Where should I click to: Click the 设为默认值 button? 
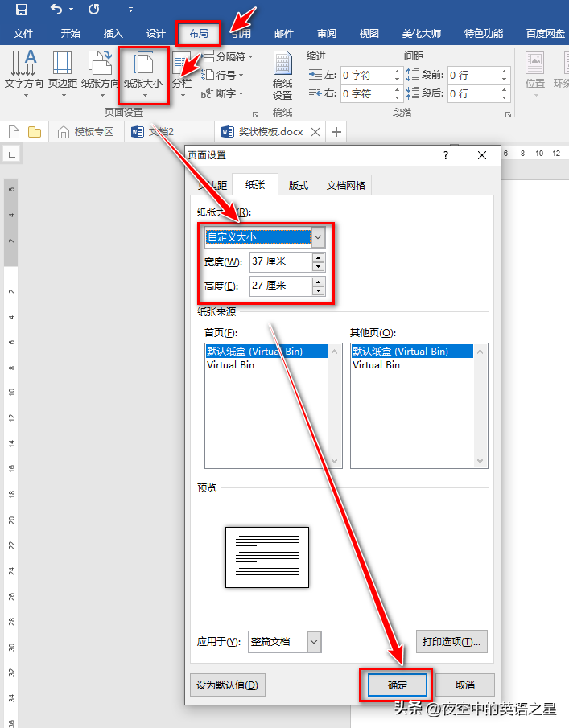[x=228, y=685]
